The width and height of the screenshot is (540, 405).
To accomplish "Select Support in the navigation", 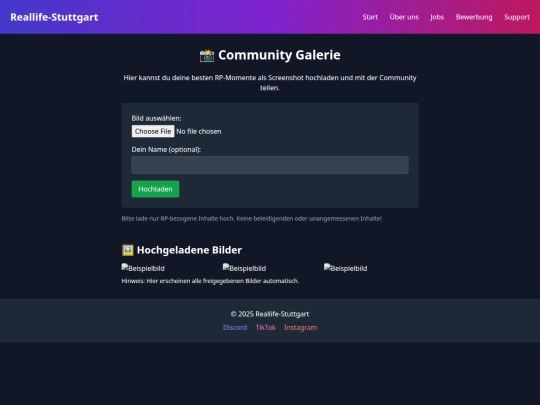I will 517,17.
